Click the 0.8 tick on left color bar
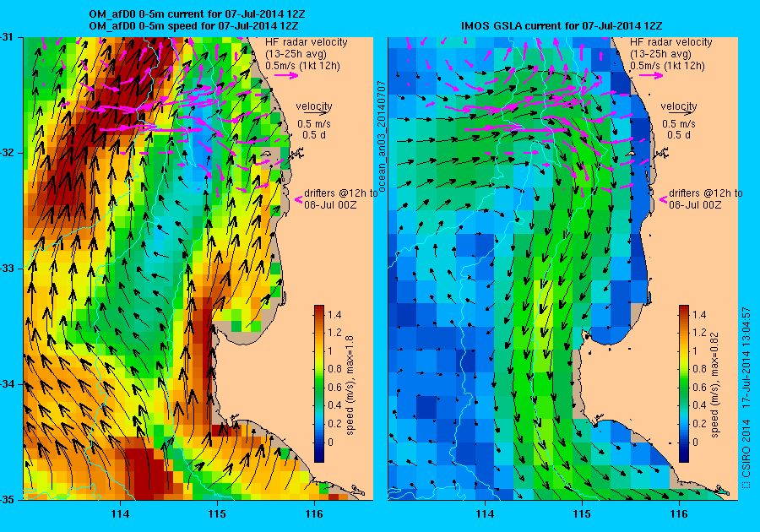The height and width of the screenshot is (532, 760). pos(334,369)
